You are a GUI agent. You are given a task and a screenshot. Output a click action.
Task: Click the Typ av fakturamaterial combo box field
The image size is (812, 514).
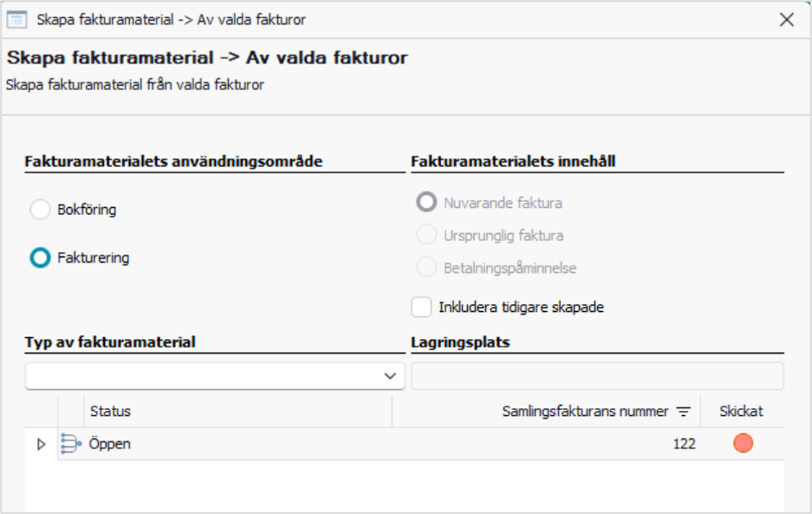pyautogui.click(x=214, y=376)
